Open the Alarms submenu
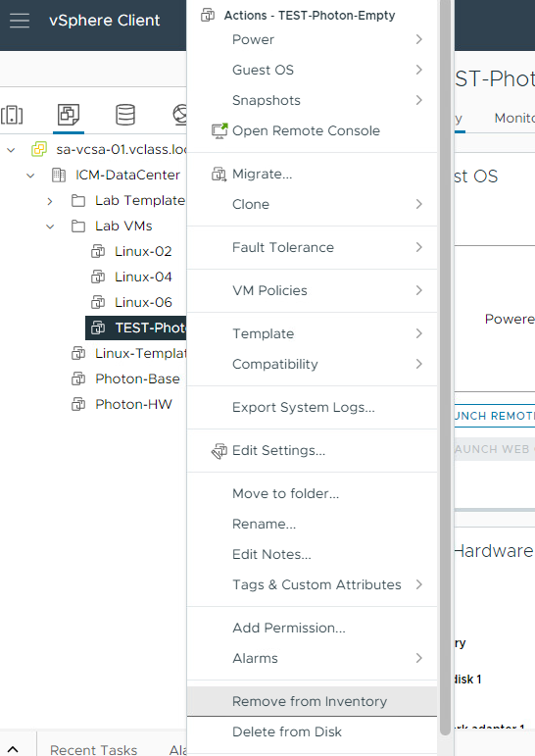 point(312,658)
